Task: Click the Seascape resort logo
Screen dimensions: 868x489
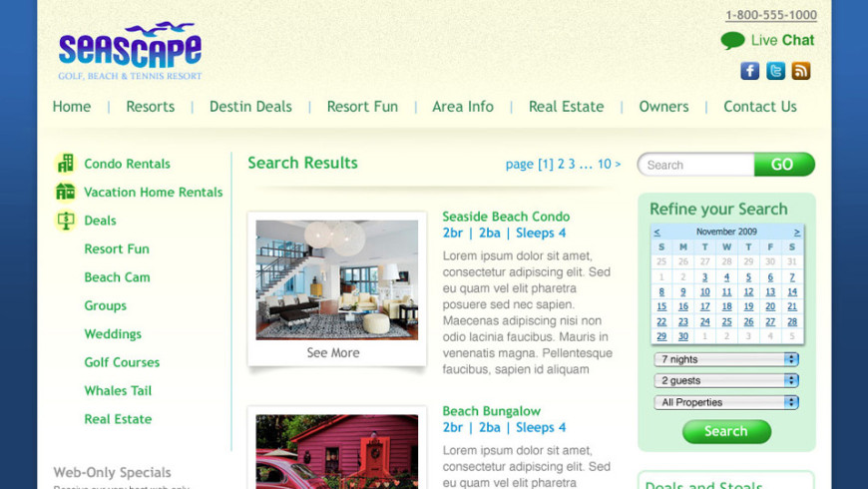Action: 130,52
